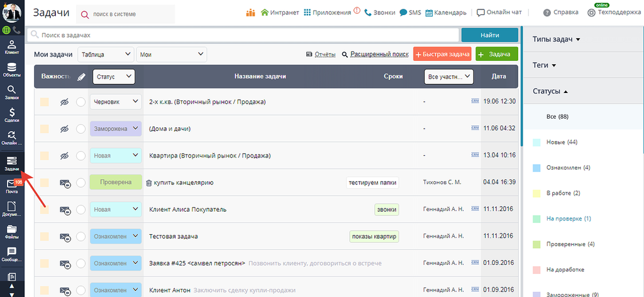This screenshot has height=297, width=644.
Task: Open the Таблица view dropdown
Action: (106, 54)
